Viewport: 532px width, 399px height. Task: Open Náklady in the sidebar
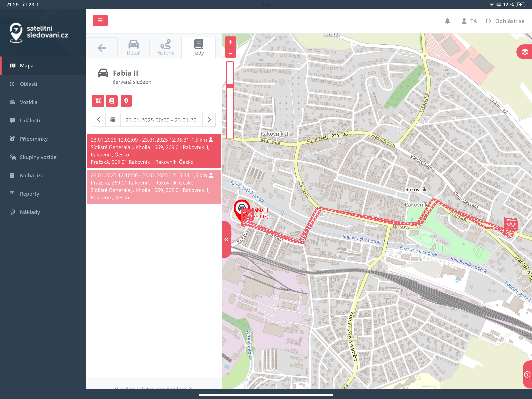[x=43, y=212]
